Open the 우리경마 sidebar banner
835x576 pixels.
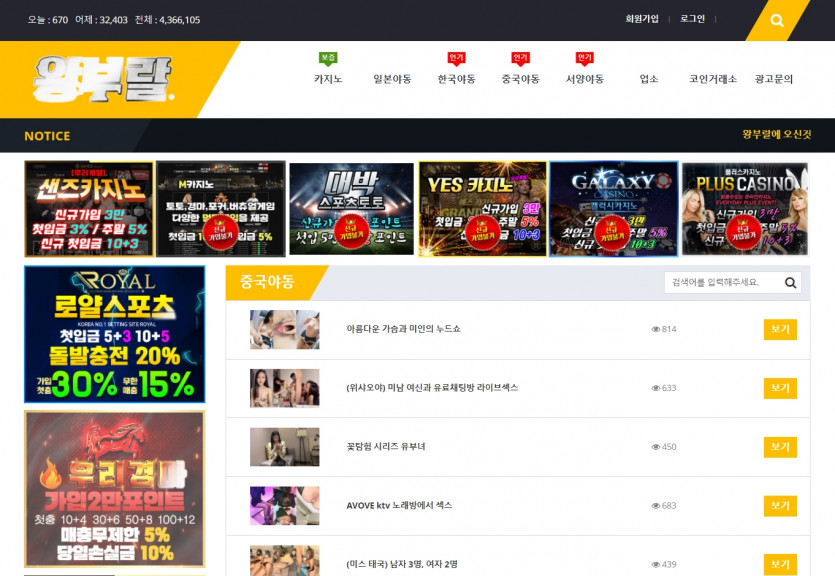coord(114,489)
